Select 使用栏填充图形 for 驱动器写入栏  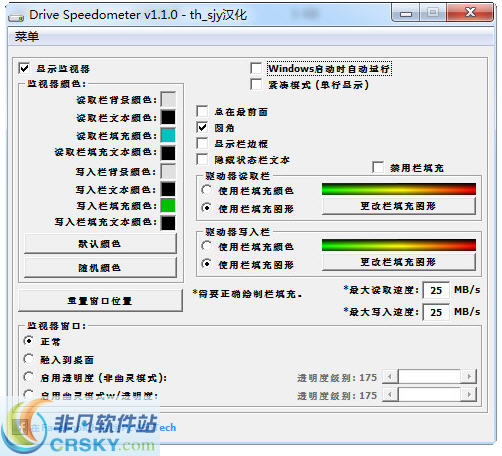207,264
